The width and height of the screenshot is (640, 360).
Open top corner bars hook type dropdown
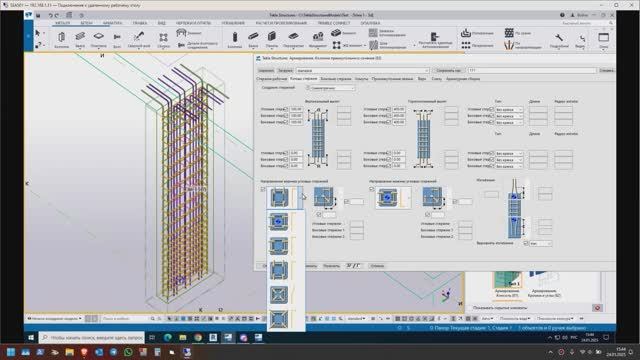click(509, 110)
